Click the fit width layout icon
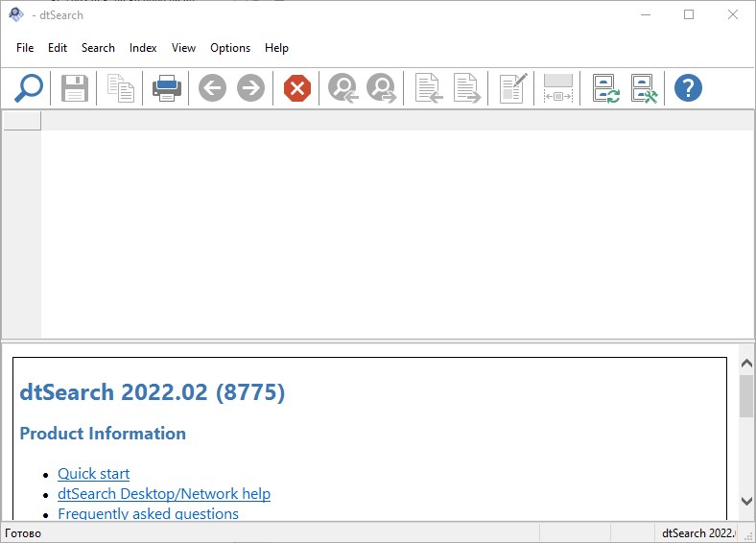 pos(557,88)
